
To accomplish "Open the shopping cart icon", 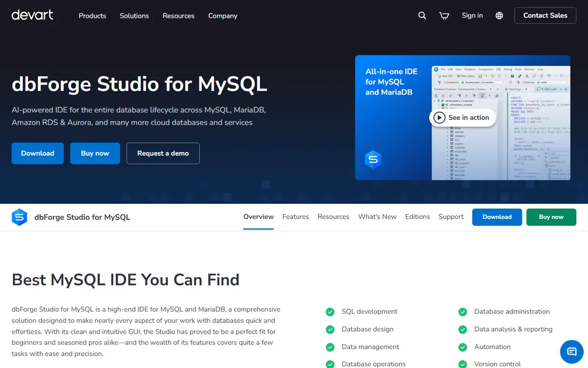I will tap(444, 16).
